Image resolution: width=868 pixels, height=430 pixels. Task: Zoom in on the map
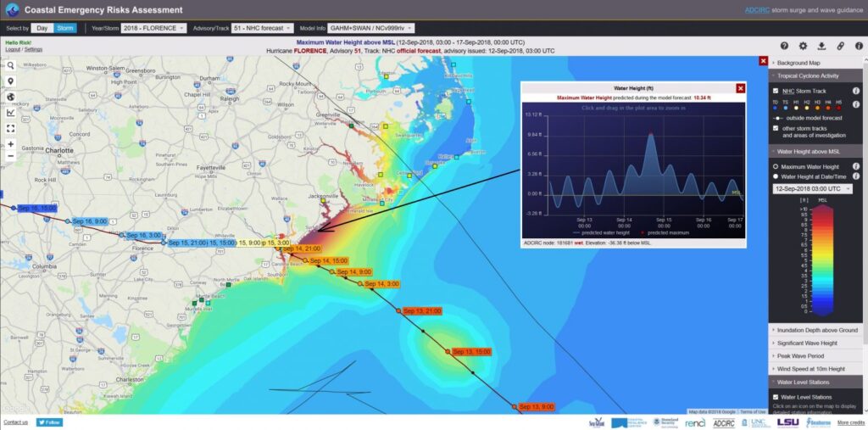pyautogui.click(x=10, y=144)
